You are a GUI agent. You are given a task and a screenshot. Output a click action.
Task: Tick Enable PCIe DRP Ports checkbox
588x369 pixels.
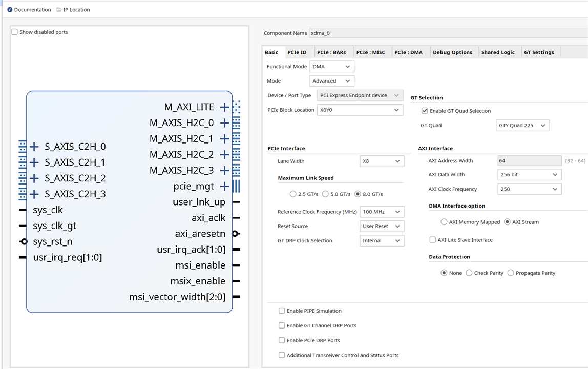click(282, 340)
